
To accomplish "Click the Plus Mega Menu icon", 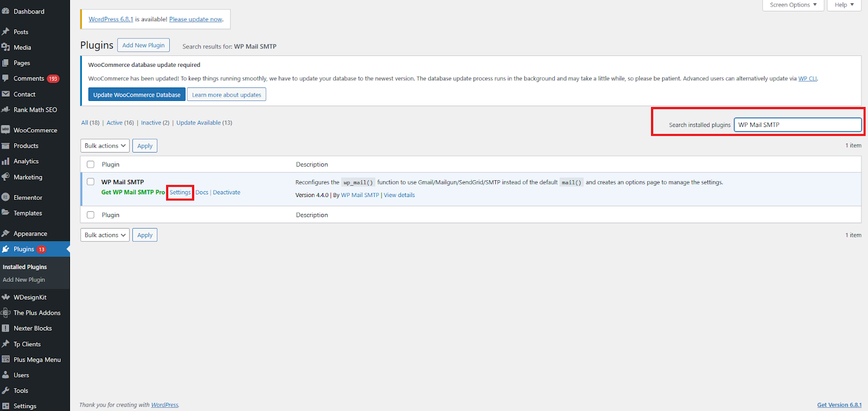I will 5,359.
